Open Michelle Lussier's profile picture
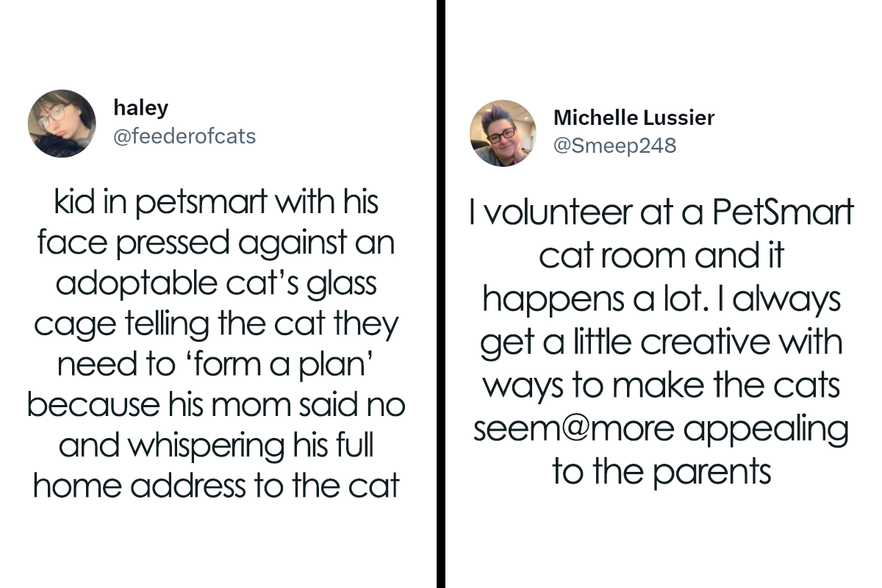This screenshot has height=588, width=882. pyautogui.click(x=503, y=133)
